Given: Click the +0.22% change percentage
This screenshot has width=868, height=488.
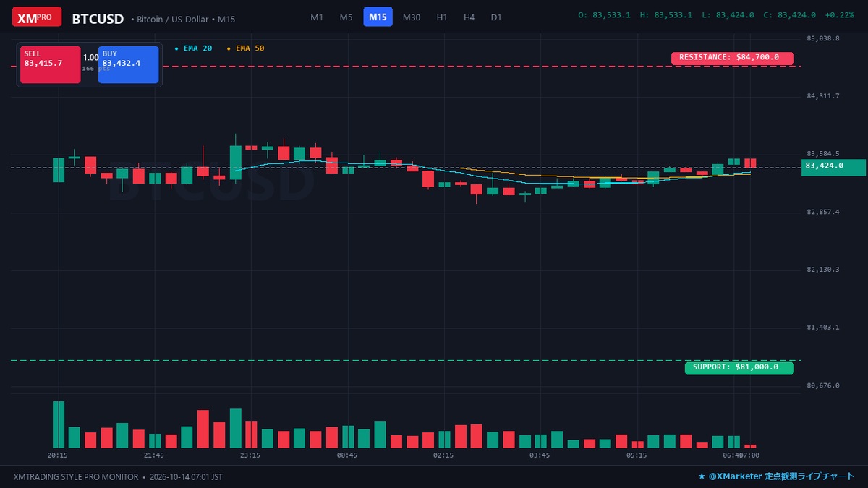Looking at the screenshot, I should 839,15.
